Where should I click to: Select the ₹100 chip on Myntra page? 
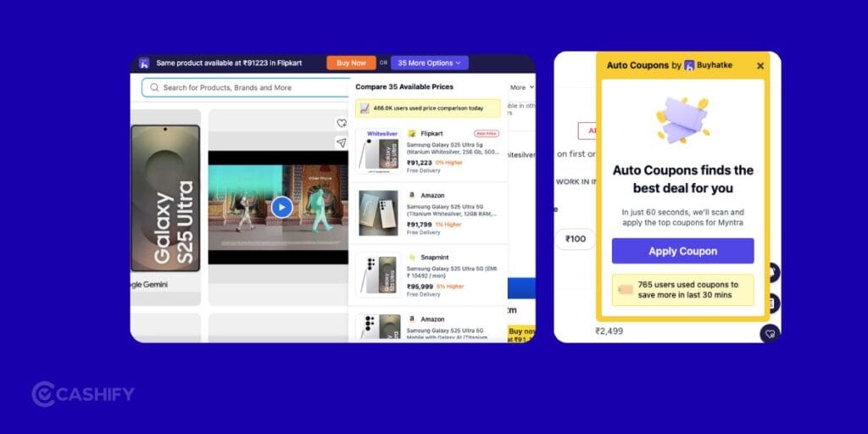point(576,239)
